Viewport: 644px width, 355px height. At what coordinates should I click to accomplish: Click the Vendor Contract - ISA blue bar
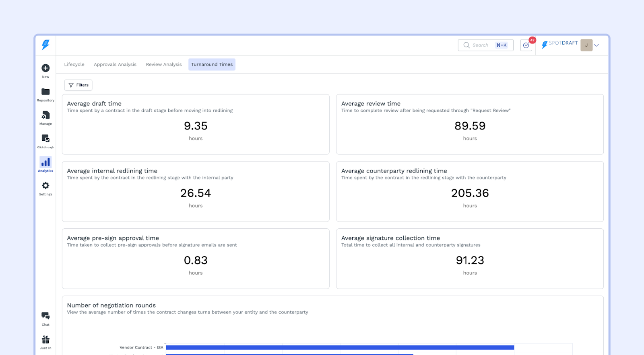click(340, 347)
